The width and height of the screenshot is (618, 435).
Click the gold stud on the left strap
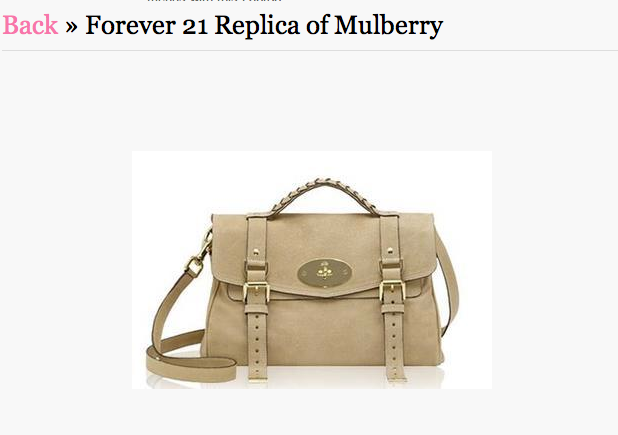pyautogui.click(x=256, y=251)
